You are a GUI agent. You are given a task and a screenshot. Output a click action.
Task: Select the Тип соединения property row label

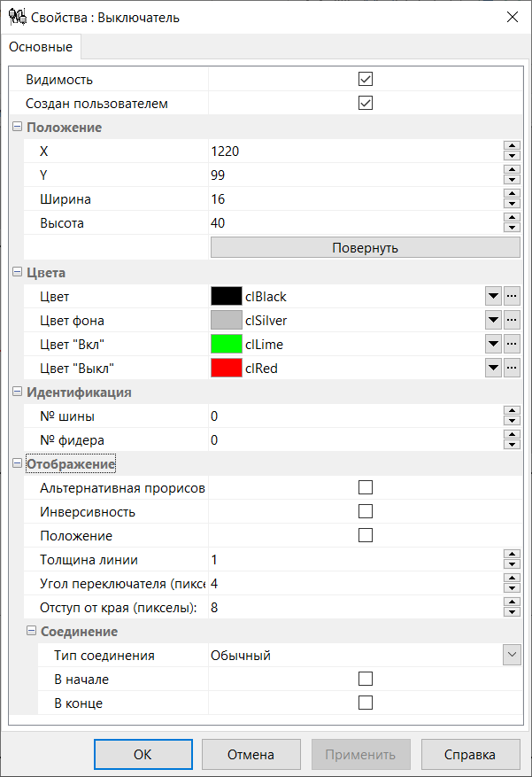point(104,655)
